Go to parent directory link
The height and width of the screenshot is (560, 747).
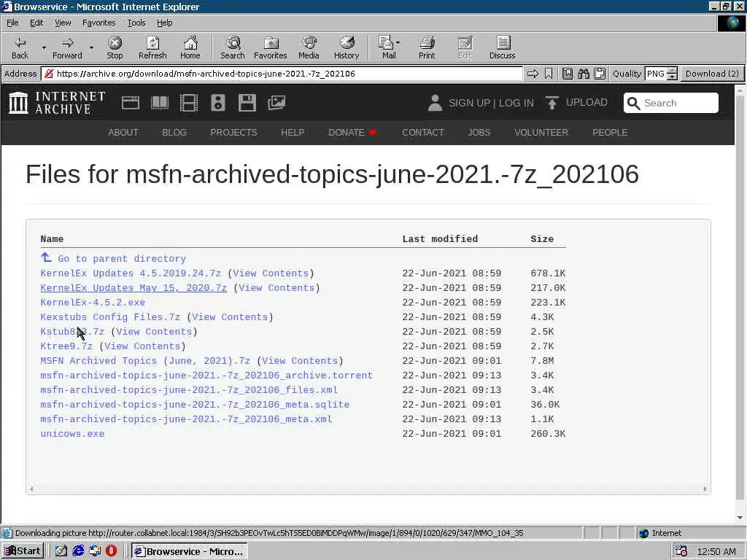pos(113,259)
